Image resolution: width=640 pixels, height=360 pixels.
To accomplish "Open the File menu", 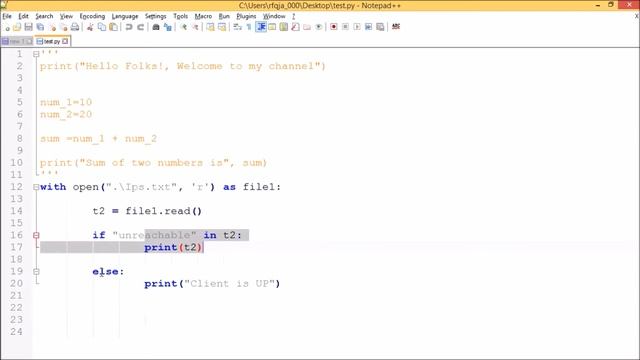I will (x=7, y=16).
